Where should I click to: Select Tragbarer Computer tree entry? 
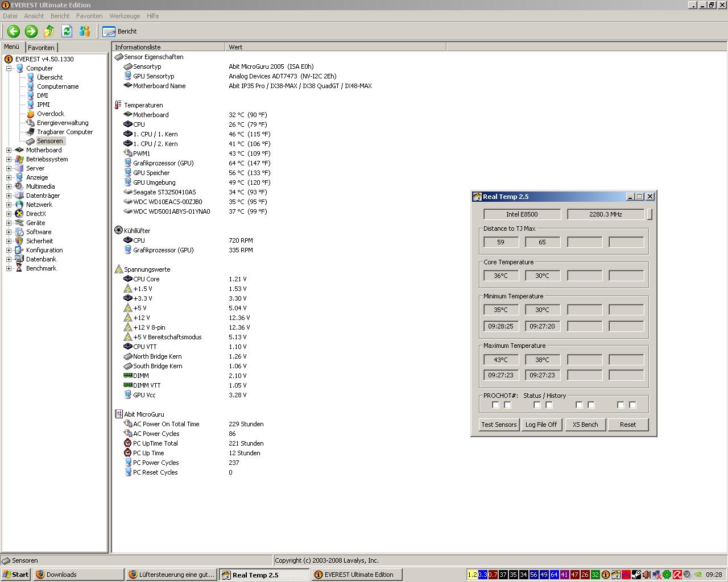pos(65,132)
